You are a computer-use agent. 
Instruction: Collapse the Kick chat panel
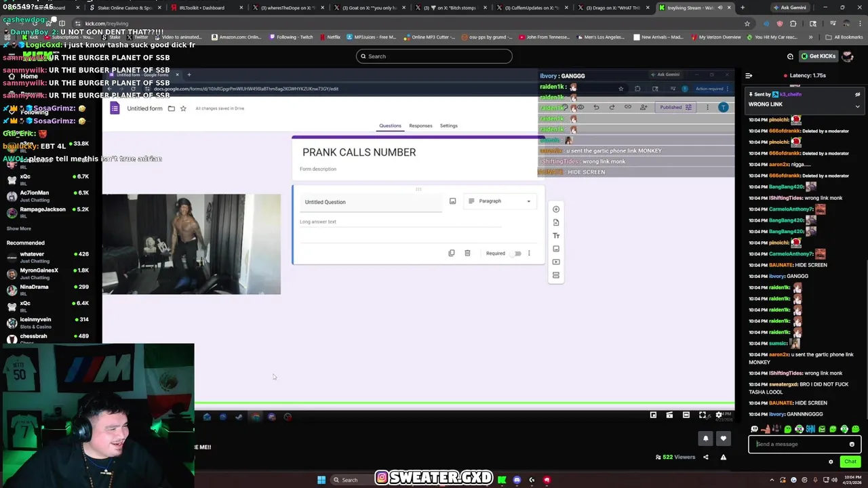point(749,76)
